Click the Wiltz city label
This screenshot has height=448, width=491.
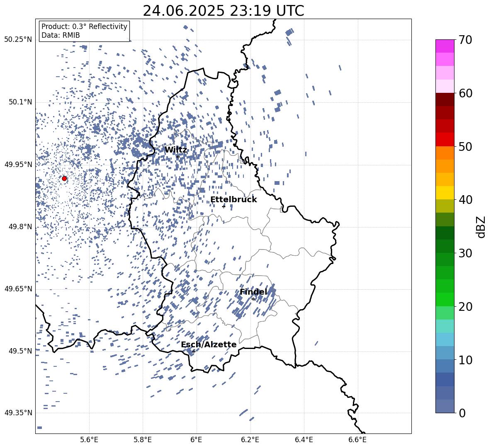[176, 150]
